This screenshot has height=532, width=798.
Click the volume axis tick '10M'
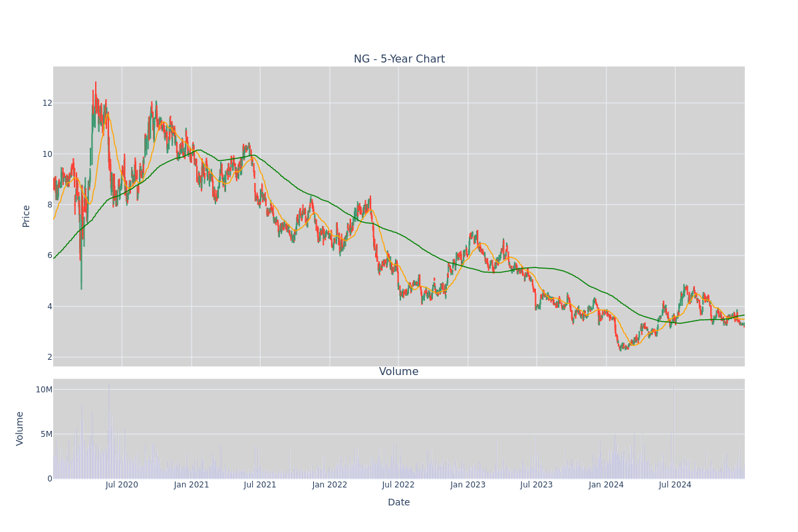coord(44,390)
